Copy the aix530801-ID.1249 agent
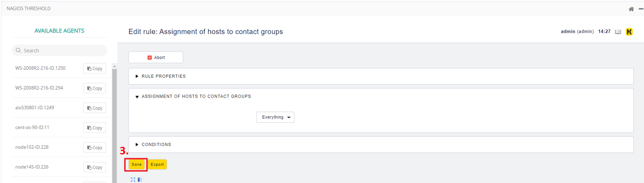The image size is (644, 183). click(94, 108)
